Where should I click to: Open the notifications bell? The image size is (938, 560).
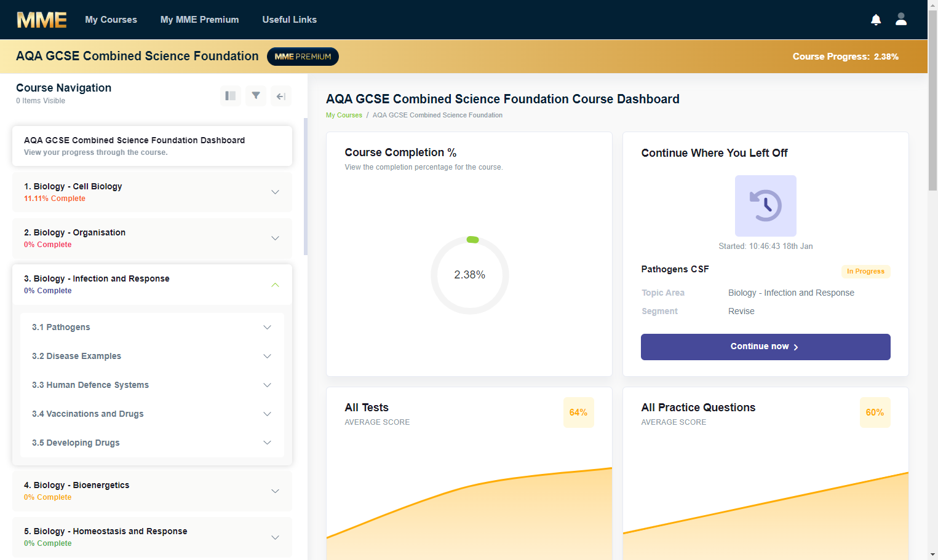pyautogui.click(x=876, y=20)
